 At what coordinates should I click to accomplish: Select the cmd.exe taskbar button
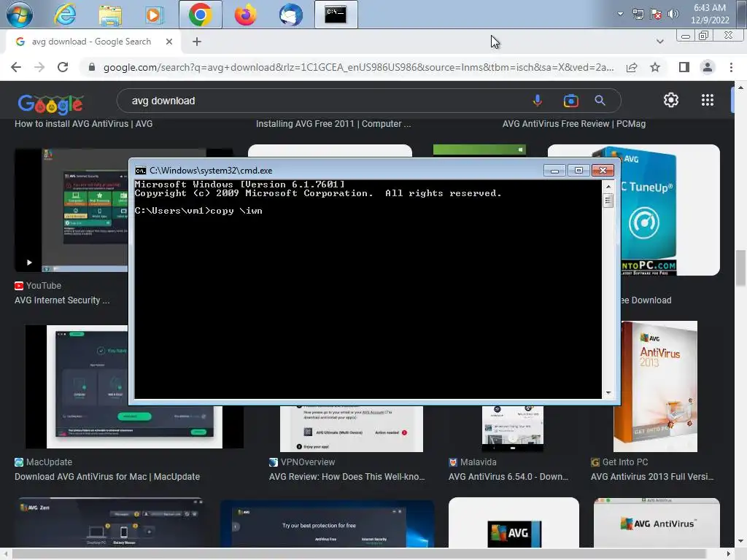point(336,15)
